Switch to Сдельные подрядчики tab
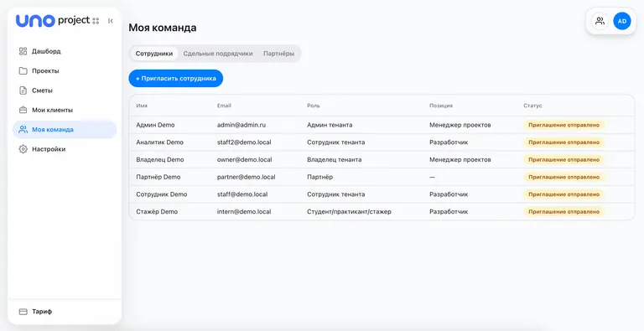Viewport: 644px width, 331px height. point(218,54)
